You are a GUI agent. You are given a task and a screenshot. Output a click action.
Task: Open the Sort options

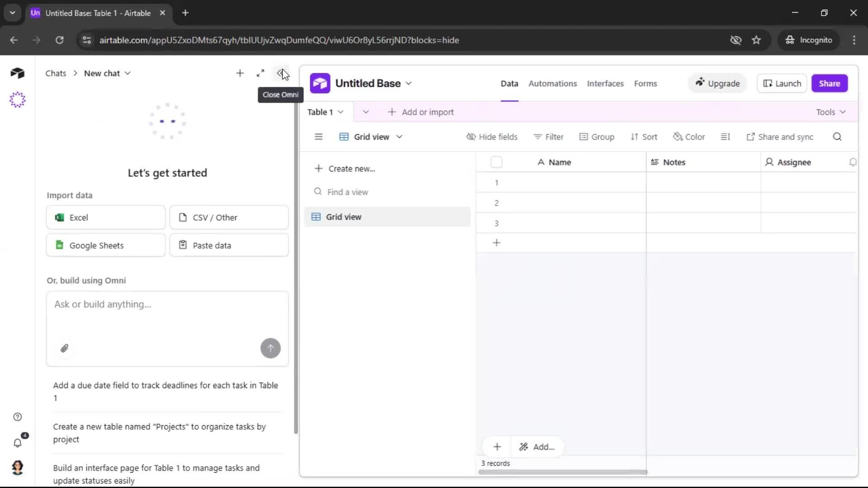pyautogui.click(x=644, y=137)
